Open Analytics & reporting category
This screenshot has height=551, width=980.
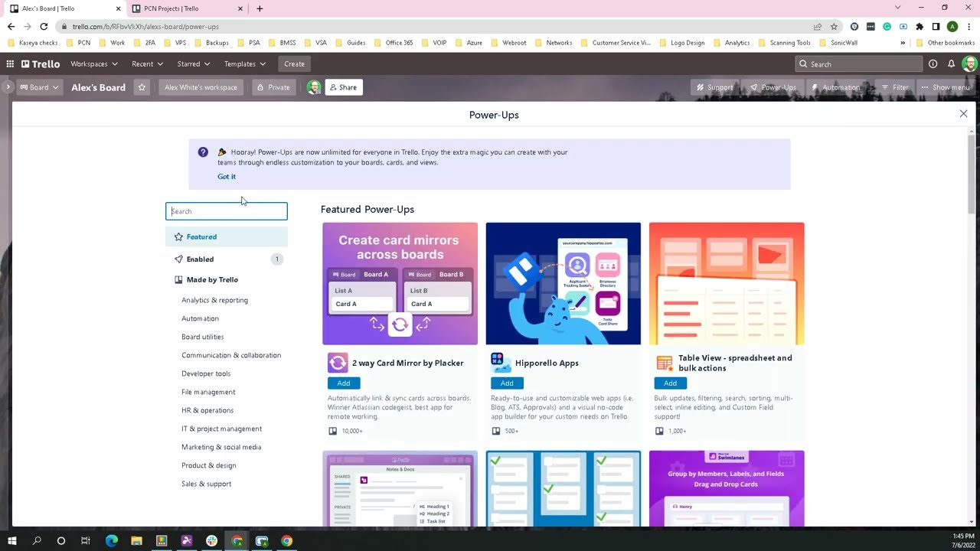coord(214,300)
